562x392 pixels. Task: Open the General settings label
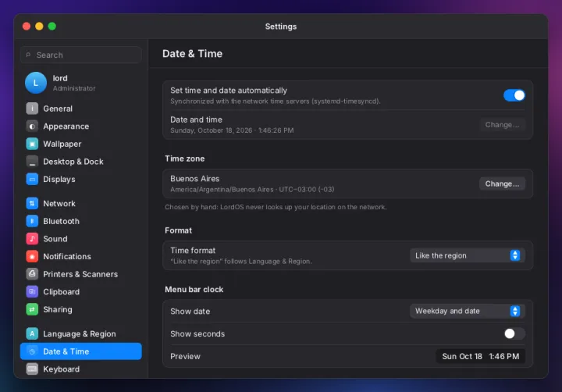click(58, 109)
